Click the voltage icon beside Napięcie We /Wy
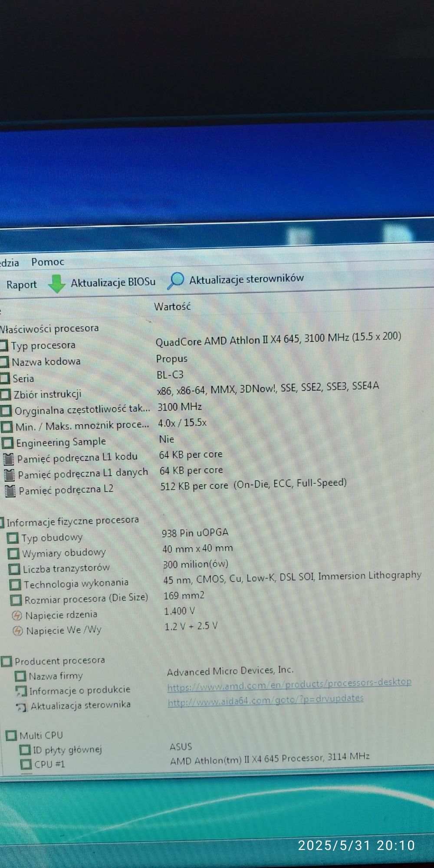 tap(18, 631)
